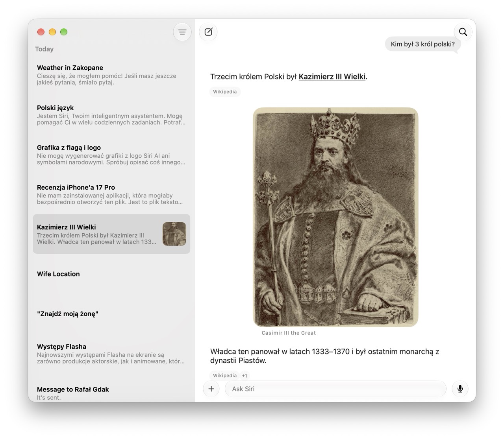This screenshot has height=439, width=504.
Task: Open the Wife Location conversation
Action: 111,274
